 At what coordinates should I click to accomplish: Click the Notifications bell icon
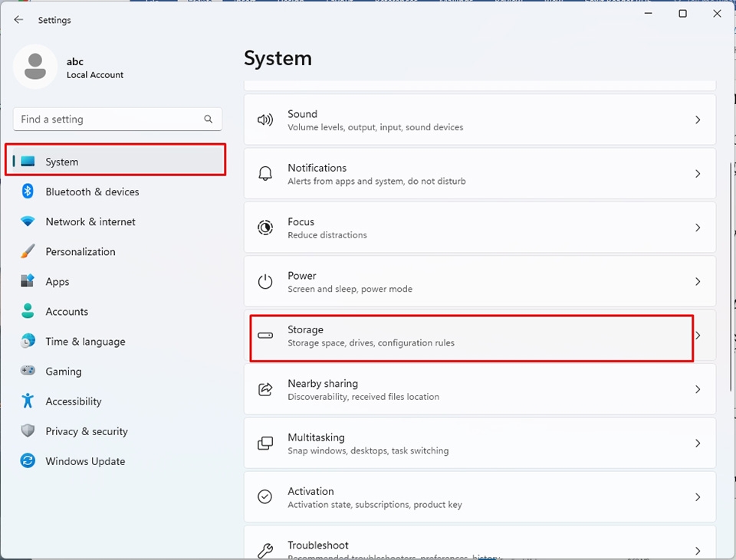tap(265, 174)
